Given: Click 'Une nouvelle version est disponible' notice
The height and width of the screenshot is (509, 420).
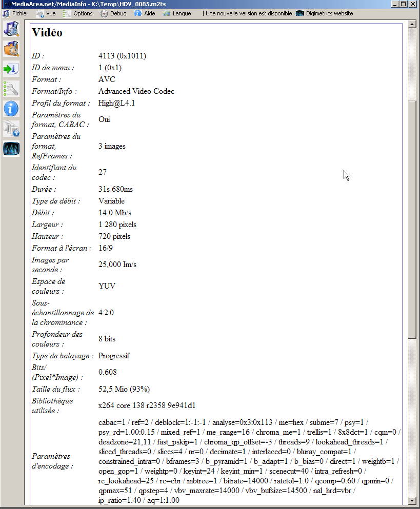Looking at the screenshot, I should point(249,13).
